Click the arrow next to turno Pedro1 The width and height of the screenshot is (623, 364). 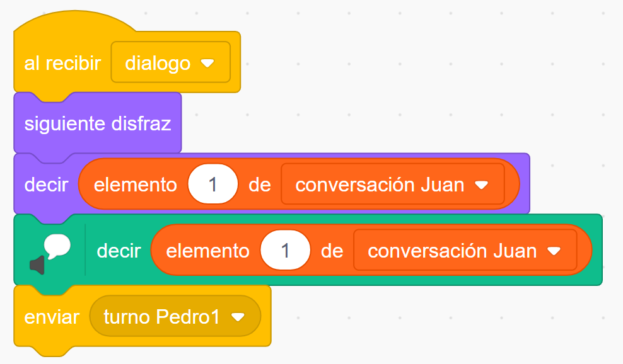click(x=238, y=317)
